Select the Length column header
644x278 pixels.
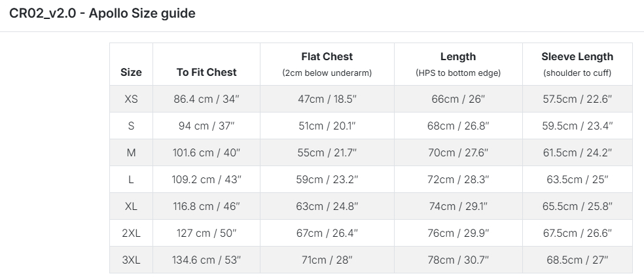tap(457, 57)
